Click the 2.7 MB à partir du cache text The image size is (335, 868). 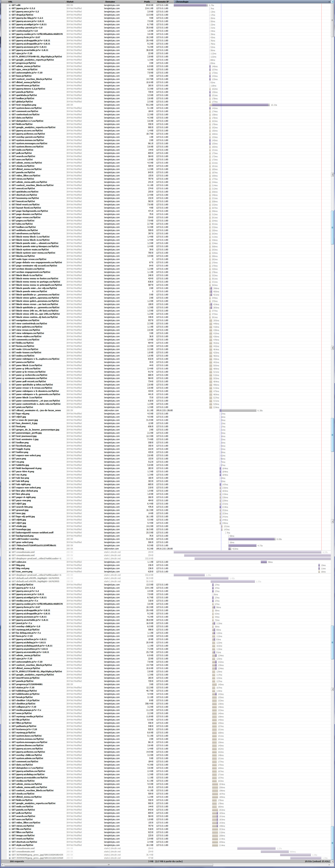pos(169,862)
